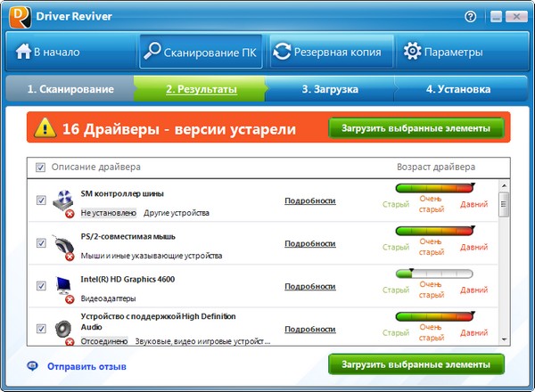535x392 pixels.
Task: Switch to the Резервная копия tab
Action: [x=326, y=52]
